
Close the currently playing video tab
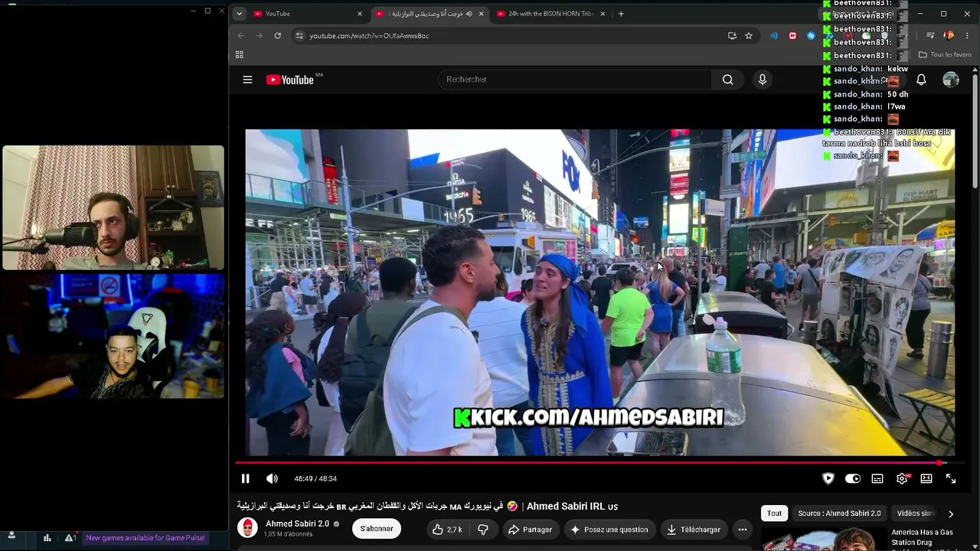tap(482, 14)
